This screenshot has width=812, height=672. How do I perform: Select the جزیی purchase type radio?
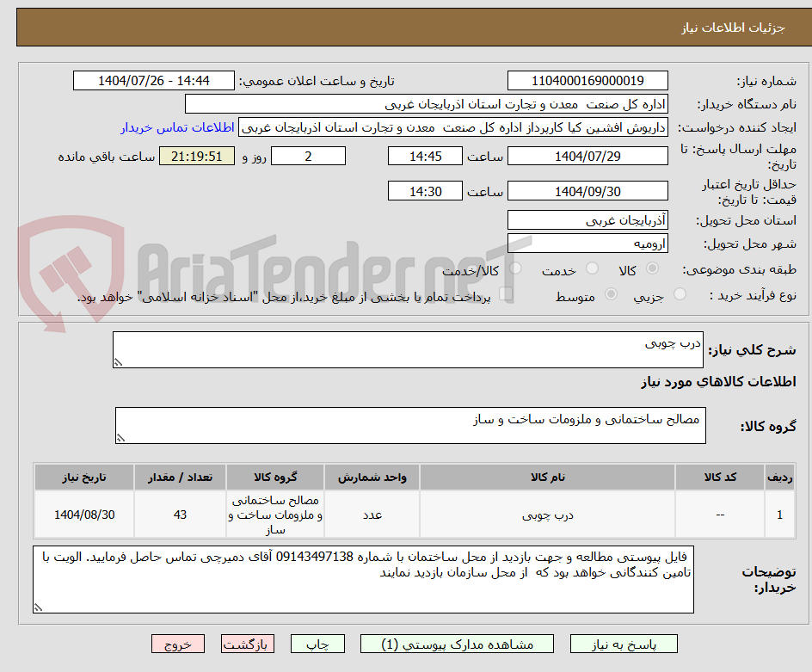680,294
